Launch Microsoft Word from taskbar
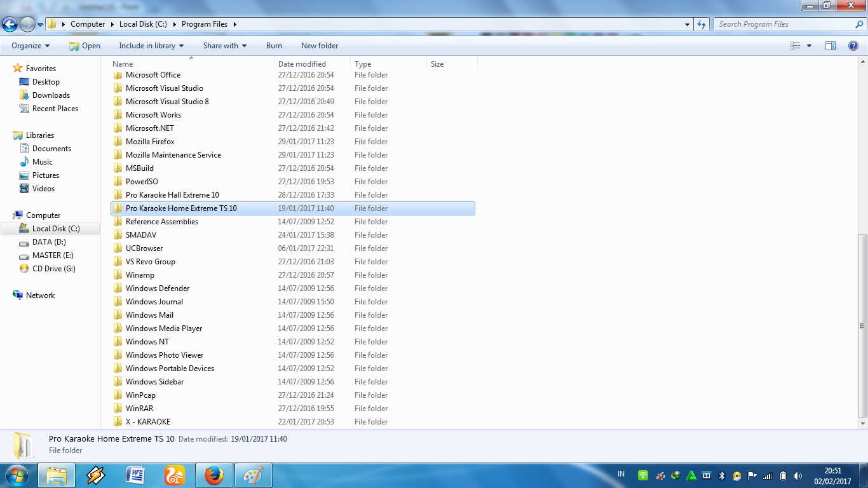Viewport: 868px width, 488px height. pos(135,475)
